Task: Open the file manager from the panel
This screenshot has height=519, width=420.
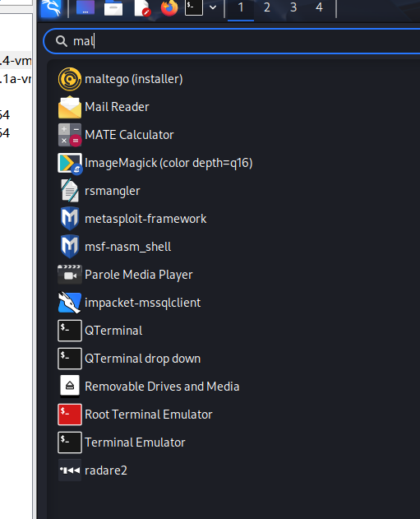Action: point(113,7)
